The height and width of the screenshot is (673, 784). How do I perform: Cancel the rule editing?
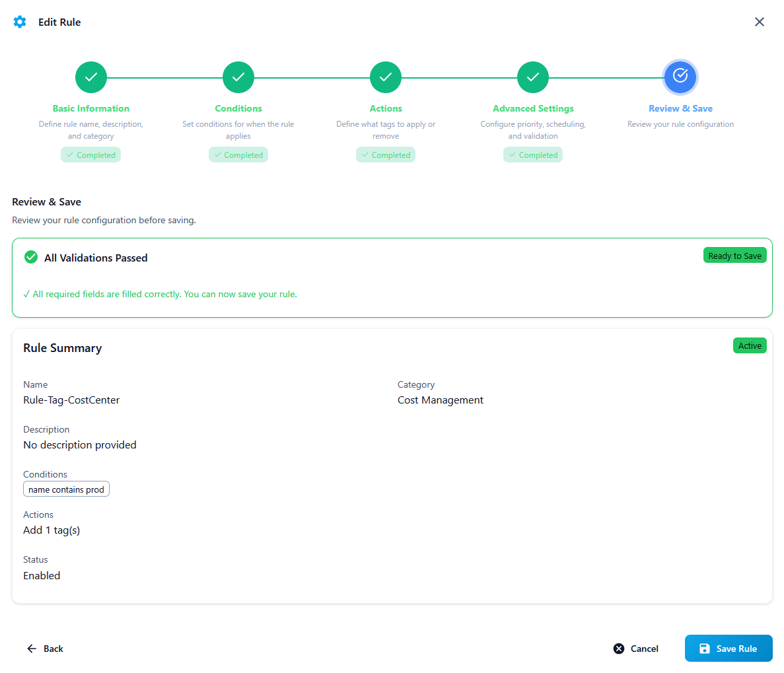[635, 648]
